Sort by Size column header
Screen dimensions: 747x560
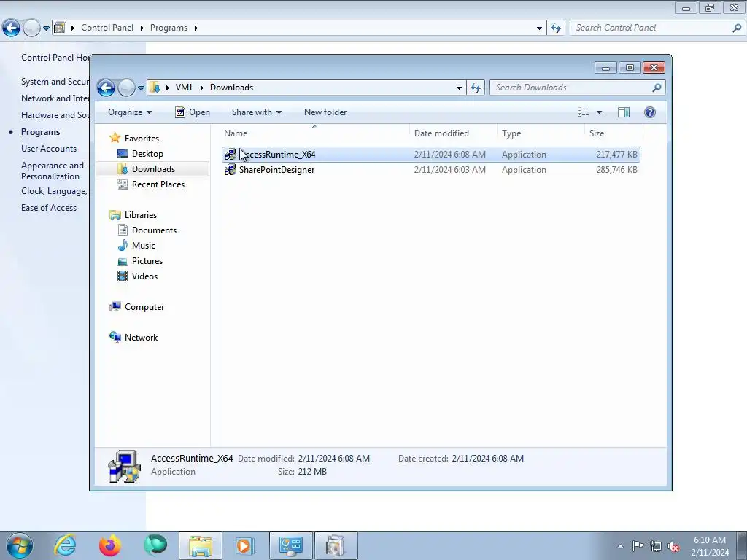(x=614, y=133)
